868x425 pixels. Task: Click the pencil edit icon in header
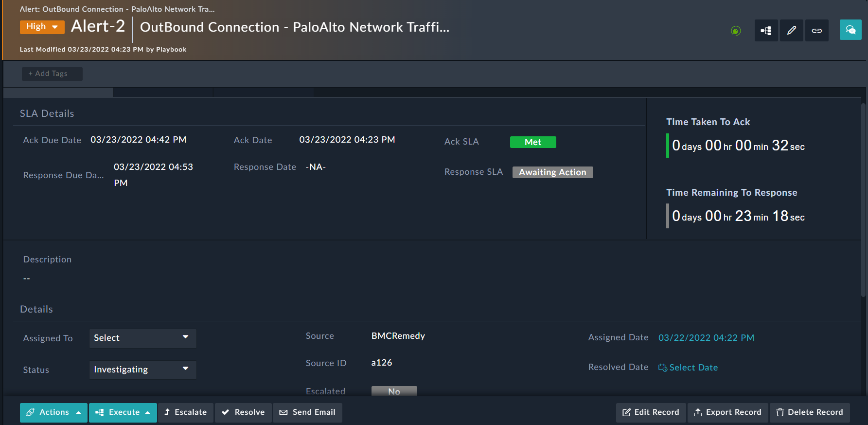click(x=792, y=31)
